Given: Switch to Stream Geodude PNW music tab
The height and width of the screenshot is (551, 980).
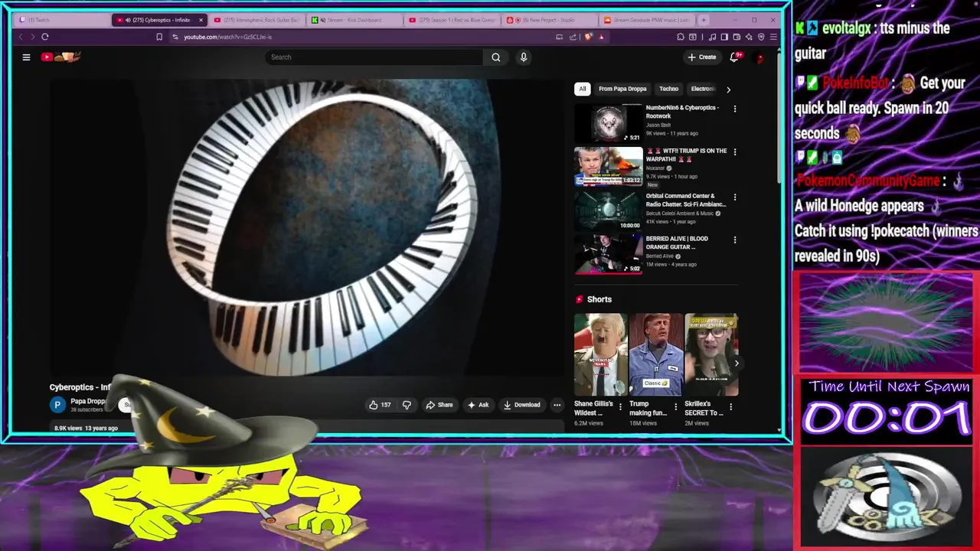Looking at the screenshot, I should [647, 20].
